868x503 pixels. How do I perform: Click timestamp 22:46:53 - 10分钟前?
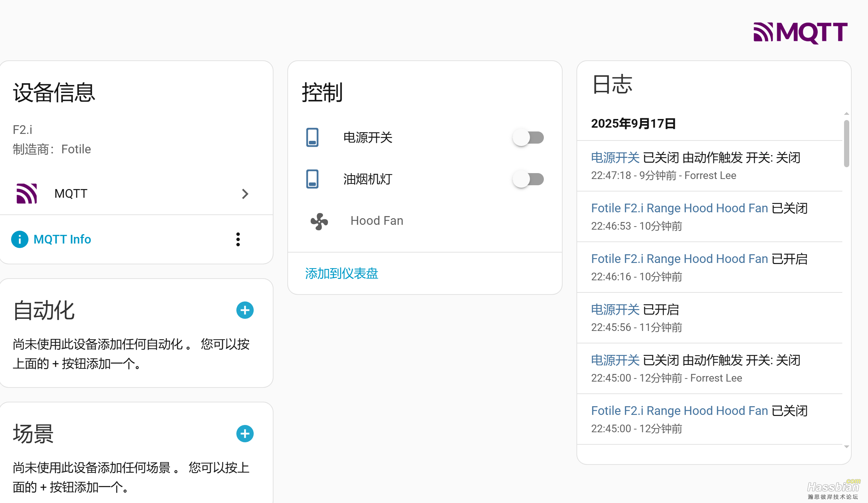pyautogui.click(x=637, y=226)
